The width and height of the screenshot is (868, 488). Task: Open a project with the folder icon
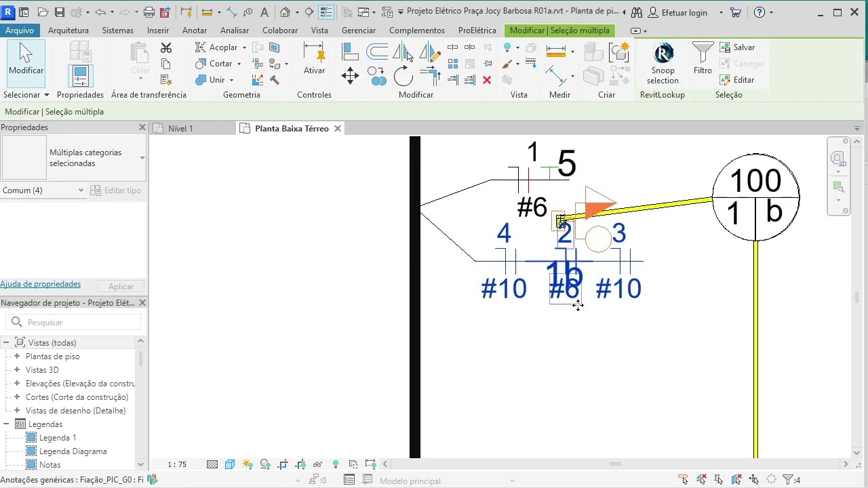tap(43, 12)
